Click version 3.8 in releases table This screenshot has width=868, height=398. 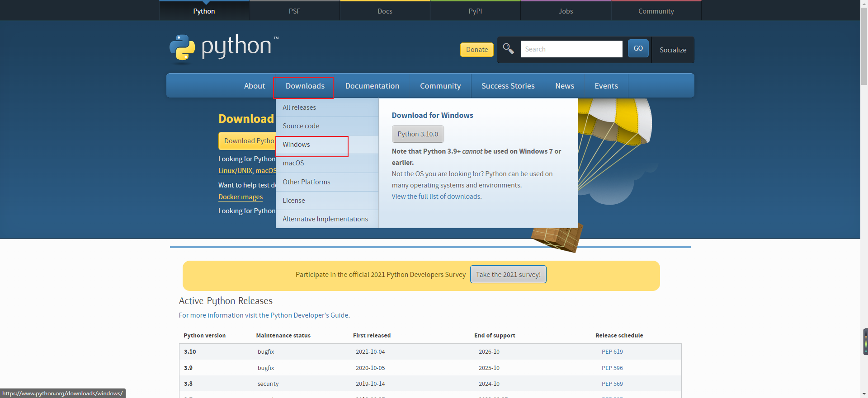[x=188, y=384]
